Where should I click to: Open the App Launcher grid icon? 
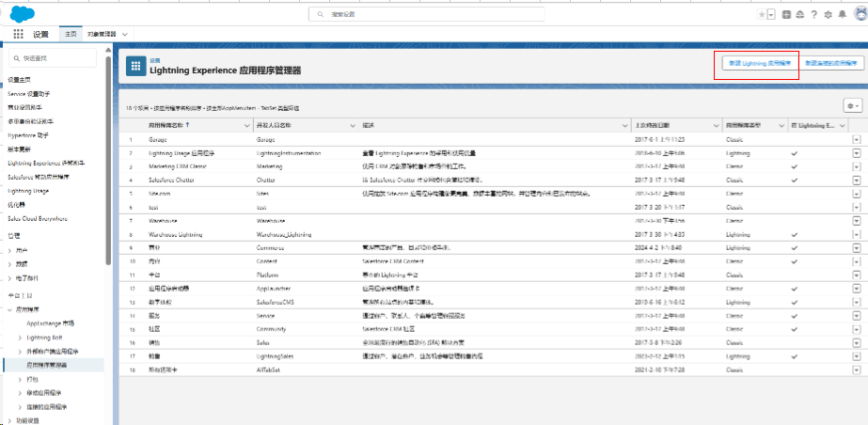point(18,34)
